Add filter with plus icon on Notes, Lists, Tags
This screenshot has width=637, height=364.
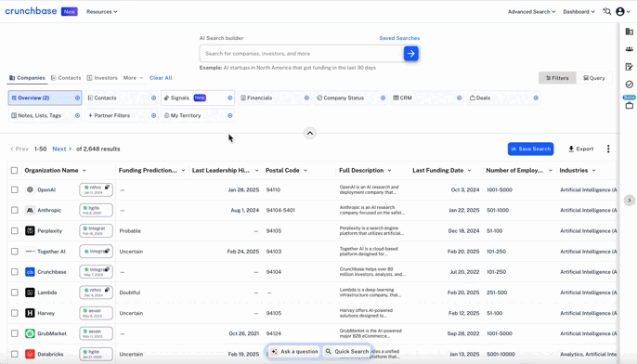click(77, 116)
